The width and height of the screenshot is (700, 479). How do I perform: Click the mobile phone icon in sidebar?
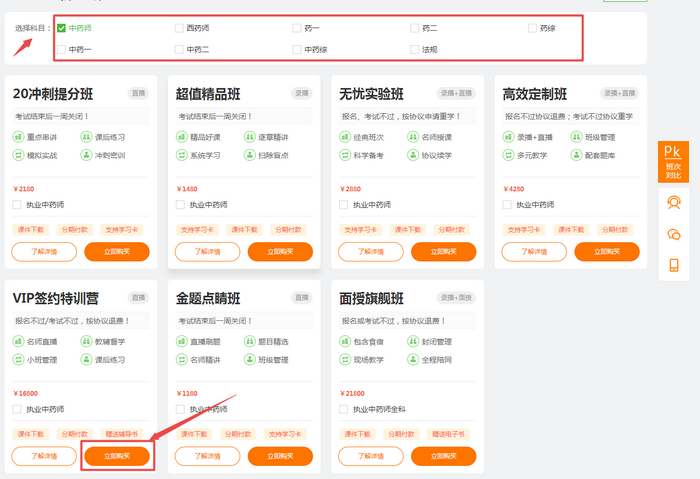674,265
